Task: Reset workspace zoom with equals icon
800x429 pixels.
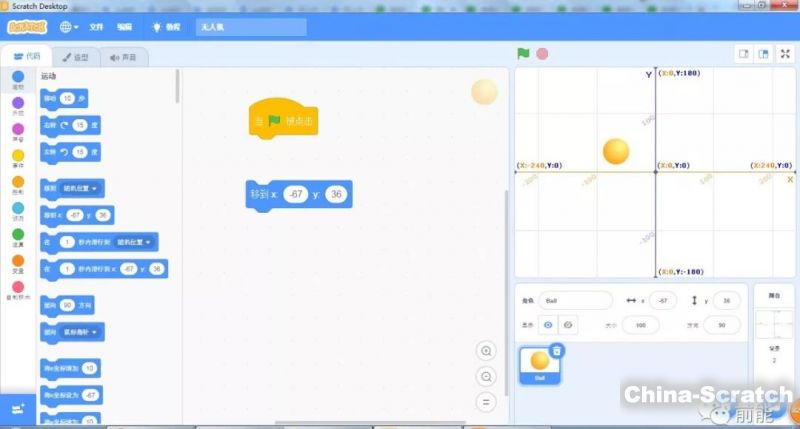Action: click(486, 401)
